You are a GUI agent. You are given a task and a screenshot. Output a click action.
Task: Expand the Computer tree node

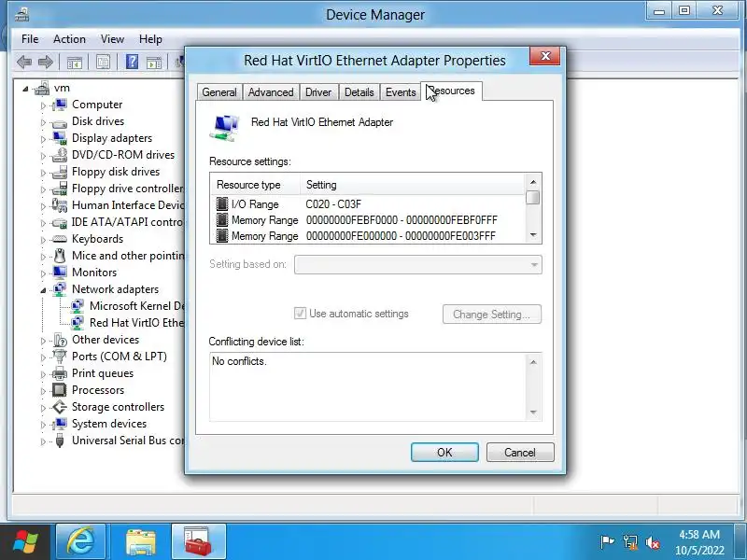pos(43,105)
